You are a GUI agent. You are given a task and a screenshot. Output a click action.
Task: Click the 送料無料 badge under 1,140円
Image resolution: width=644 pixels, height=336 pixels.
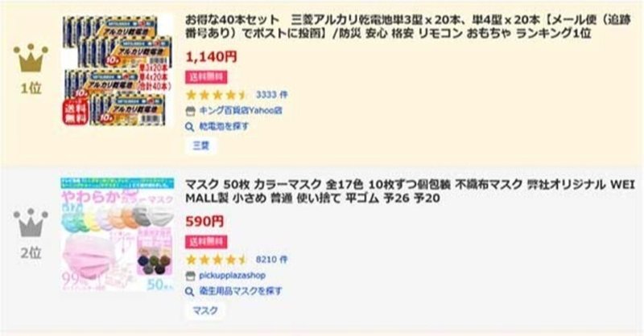point(206,76)
